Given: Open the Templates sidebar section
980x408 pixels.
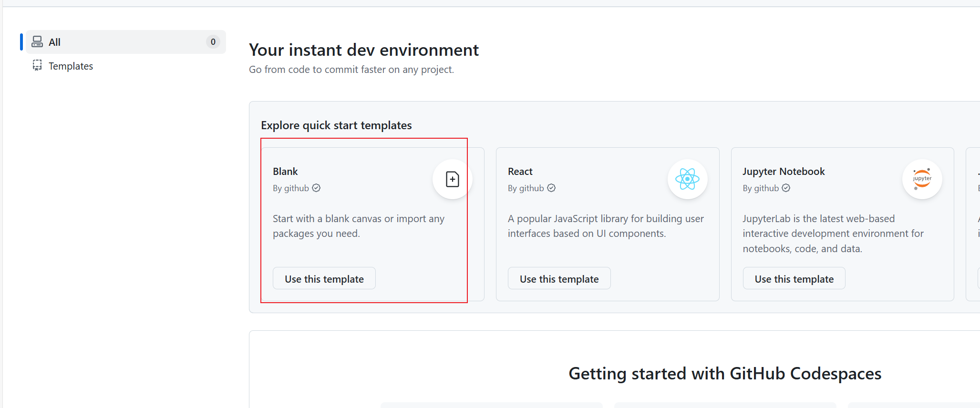Looking at the screenshot, I should point(71,66).
